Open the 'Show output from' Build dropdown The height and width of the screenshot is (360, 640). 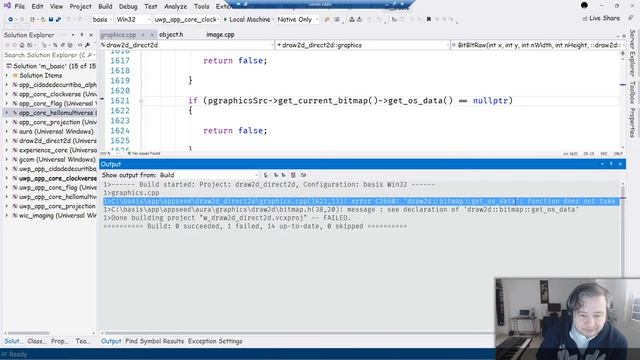click(x=208, y=175)
